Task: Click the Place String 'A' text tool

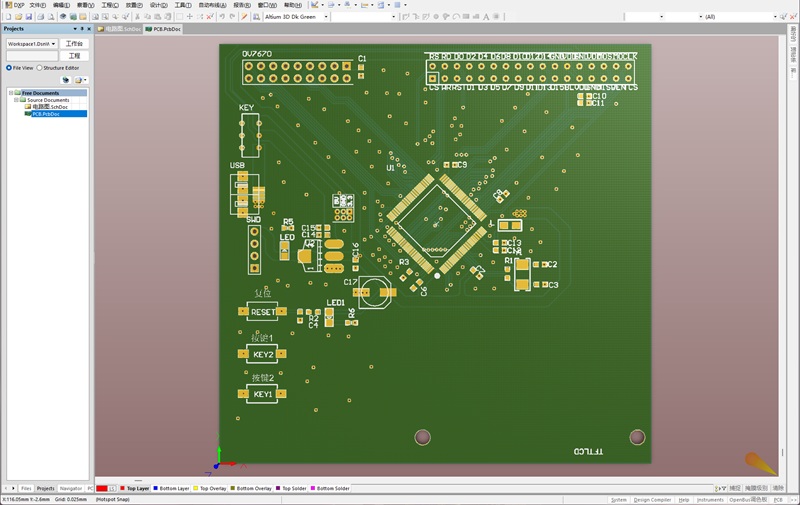Action: tap(486, 17)
